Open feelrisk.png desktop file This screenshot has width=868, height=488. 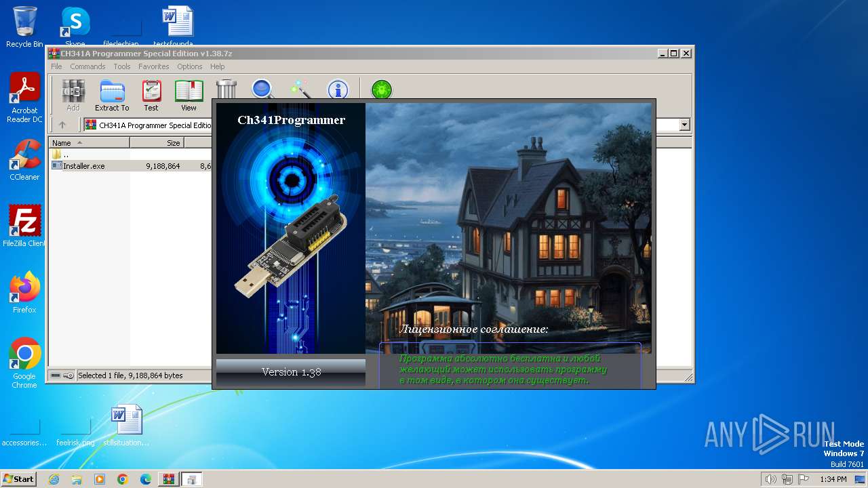75,431
